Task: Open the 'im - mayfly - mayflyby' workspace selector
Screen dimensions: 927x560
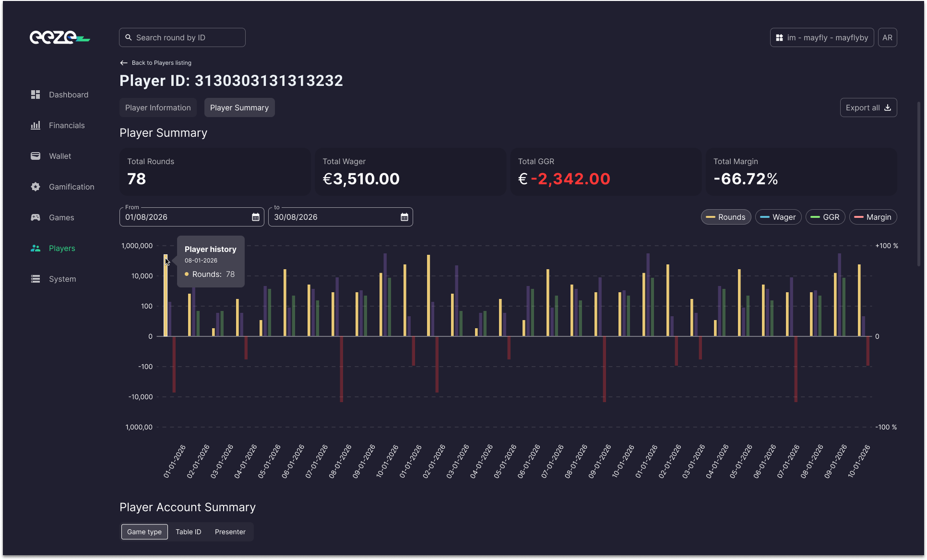Action: point(821,37)
